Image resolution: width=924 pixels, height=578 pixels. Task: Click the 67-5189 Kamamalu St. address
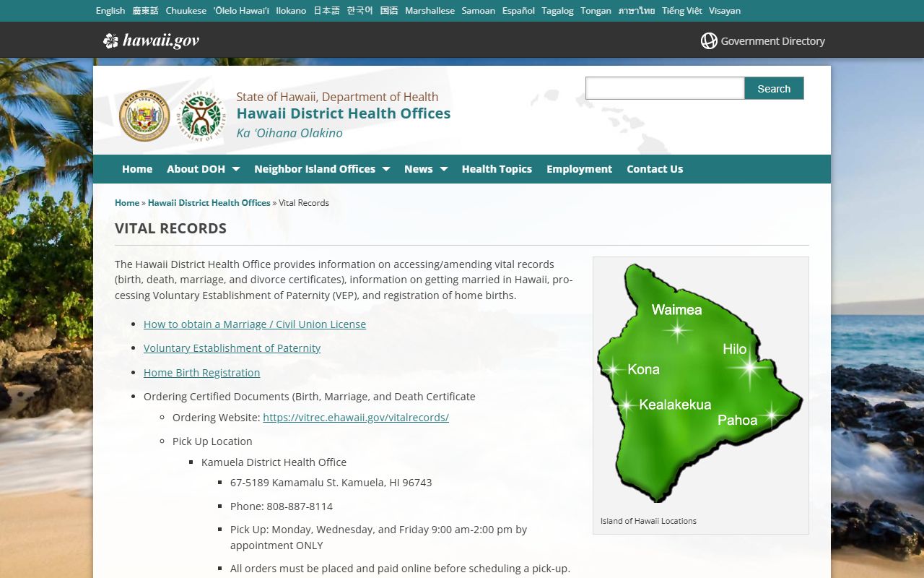point(331,483)
